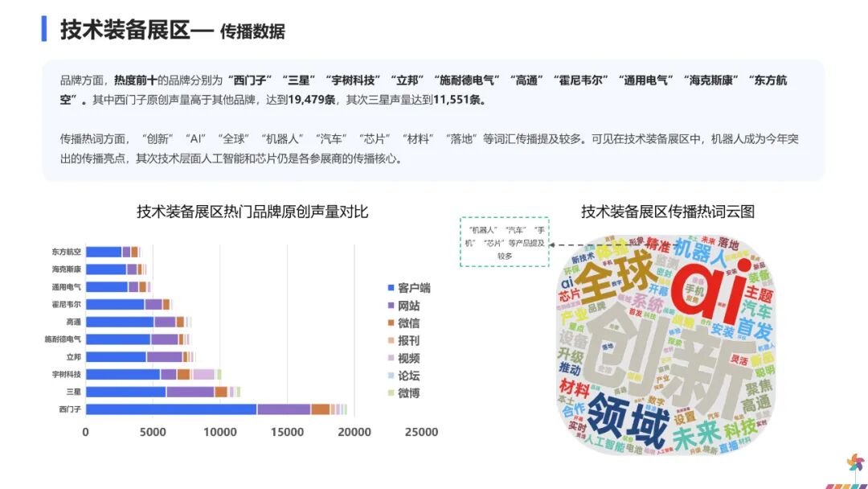The image size is (868, 489).
Task: Click the 科技 word beside 未来 in the cloud
Action: (741, 429)
